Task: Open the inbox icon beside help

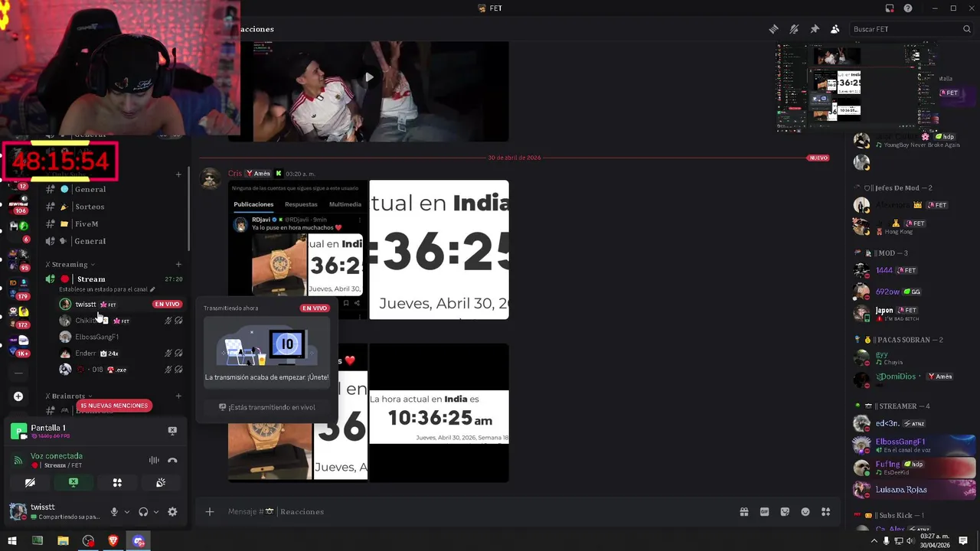Action: [x=890, y=8]
